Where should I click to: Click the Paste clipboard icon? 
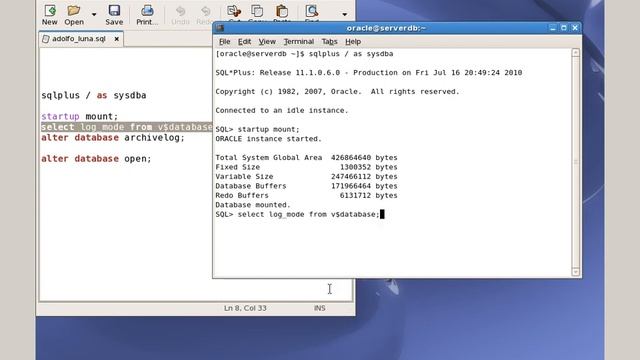pyautogui.click(x=282, y=11)
